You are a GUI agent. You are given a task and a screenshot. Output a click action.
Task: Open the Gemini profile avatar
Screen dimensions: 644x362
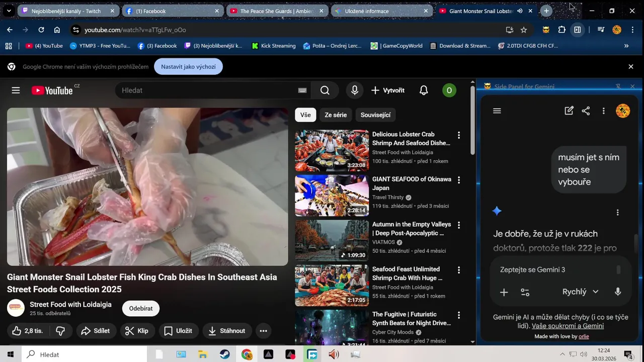coord(623,111)
